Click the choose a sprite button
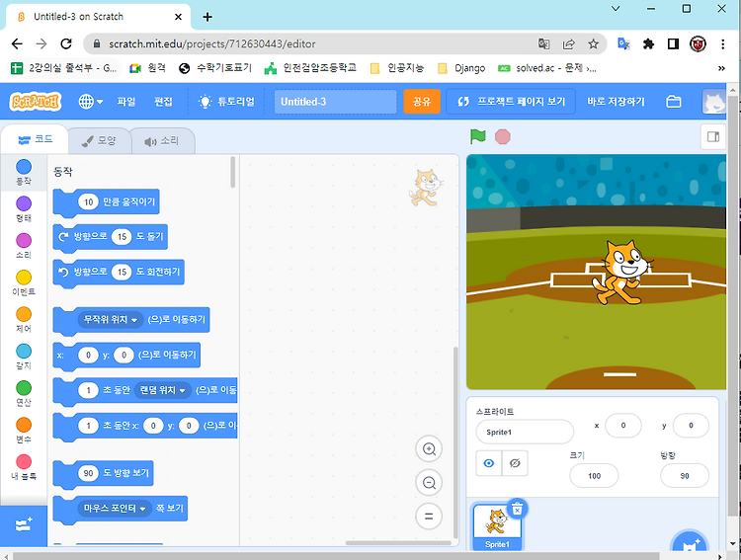Viewport: 741px width, 560px height. 690,543
